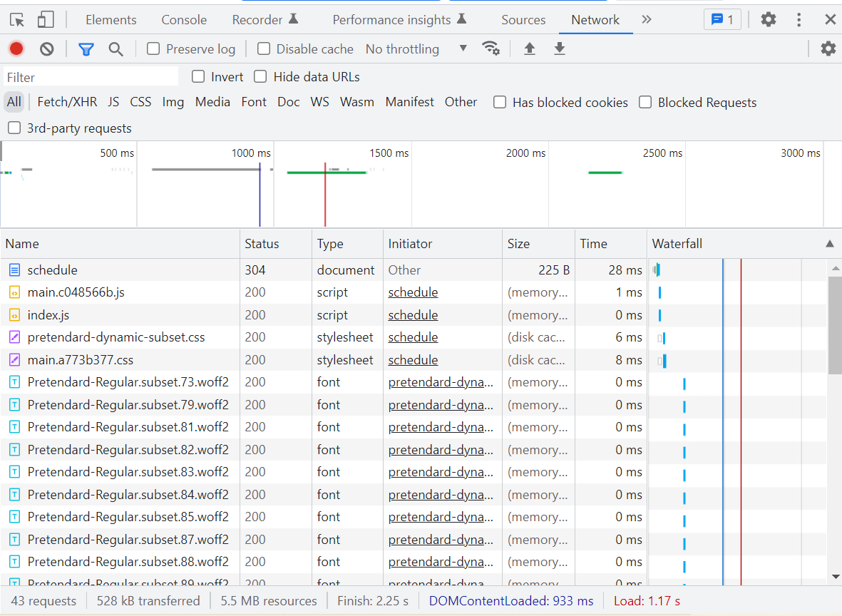842x616 pixels.
Task: Filter requests by CSS
Action: coord(140,102)
